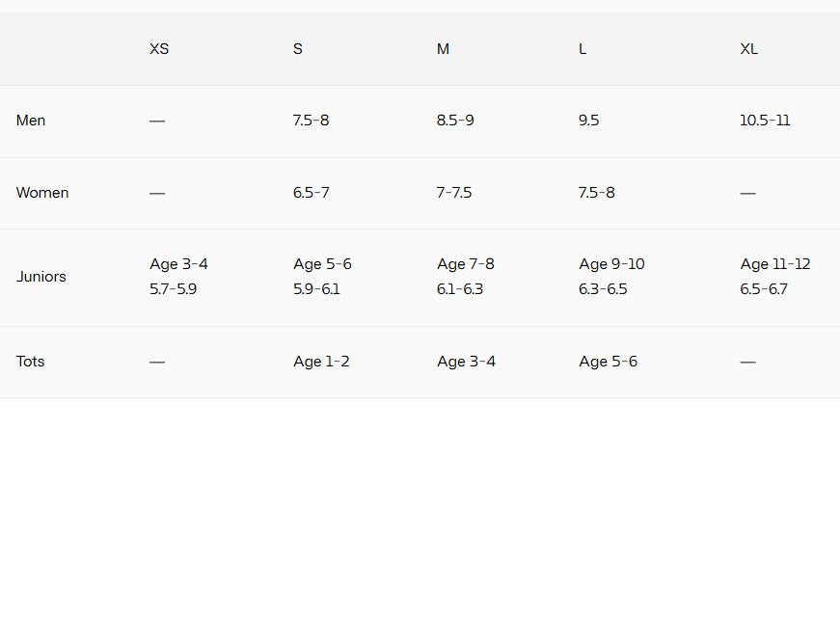This screenshot has width=840, height=621.
Task: Click Men's large size 9.5
Action: tap(588, 121)
